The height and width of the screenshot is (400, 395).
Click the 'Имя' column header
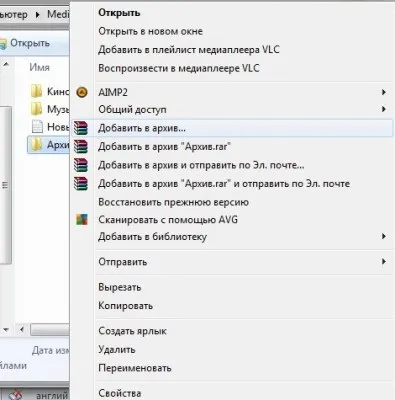point(39,67)
